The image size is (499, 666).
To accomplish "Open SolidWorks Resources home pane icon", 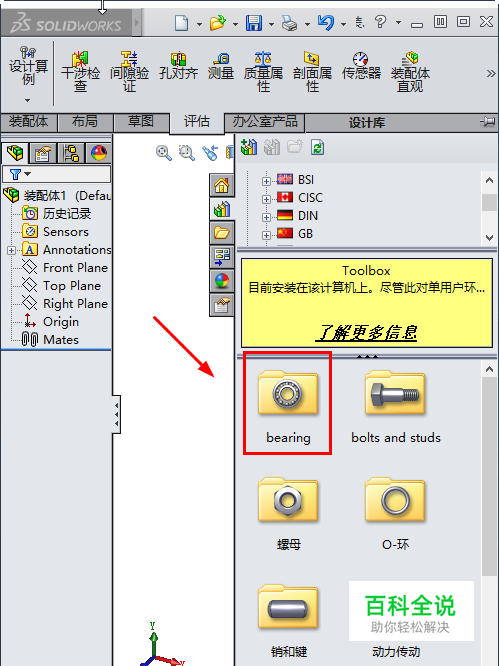I will [x=222, y=185].
